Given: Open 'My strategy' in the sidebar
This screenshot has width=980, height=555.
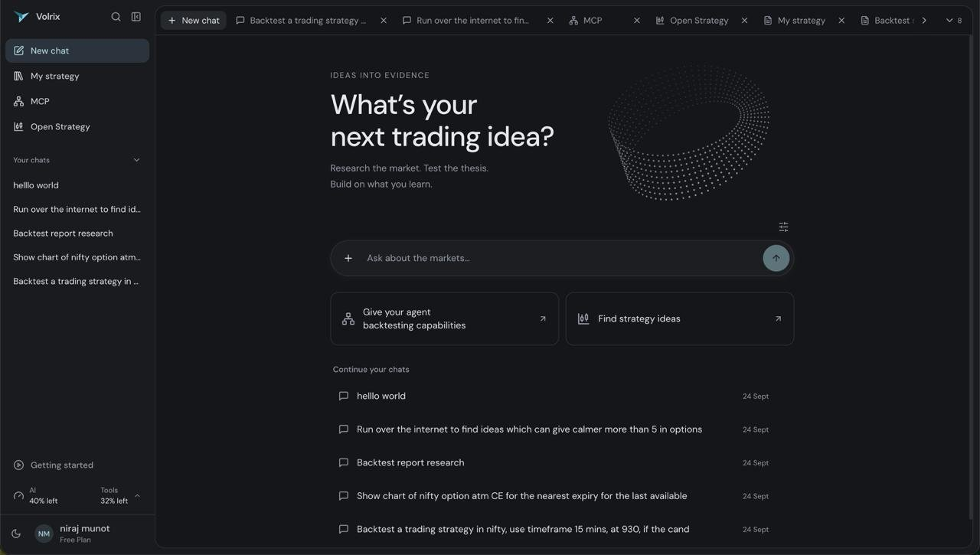Looking at the screenshot, I should coord(77,76).
